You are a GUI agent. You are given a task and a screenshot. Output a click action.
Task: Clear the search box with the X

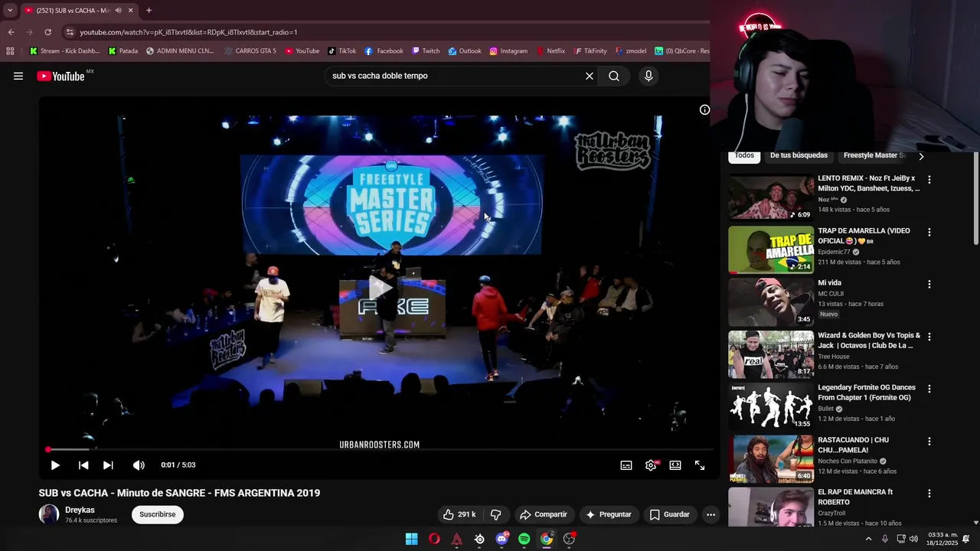point(590,76)
